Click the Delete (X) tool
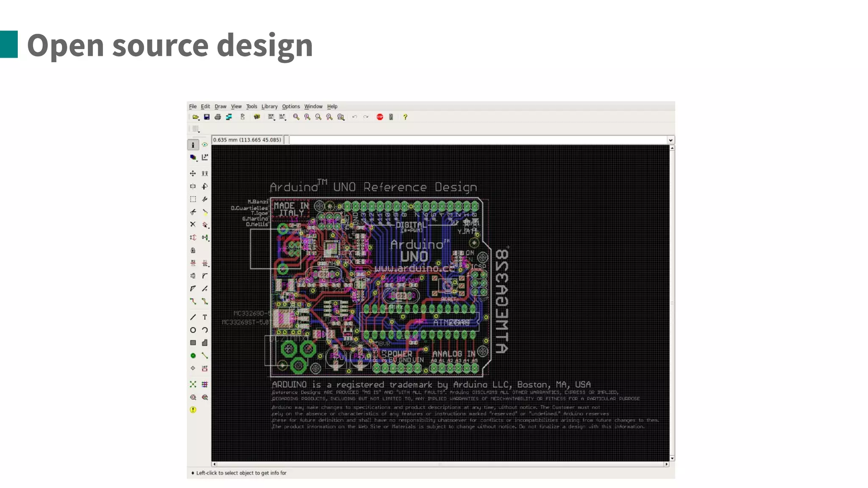This screenshot has width=868, height=488. click(193, 224)
